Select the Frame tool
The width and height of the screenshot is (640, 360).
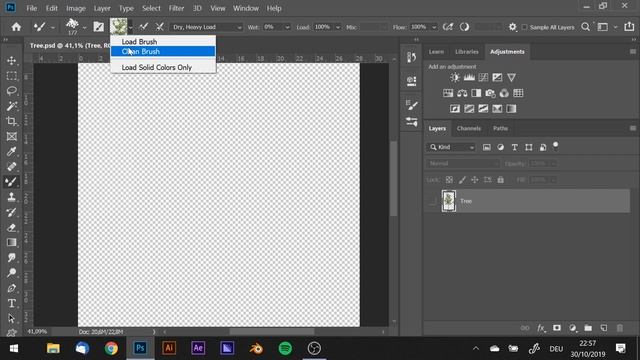pos(11,136)
